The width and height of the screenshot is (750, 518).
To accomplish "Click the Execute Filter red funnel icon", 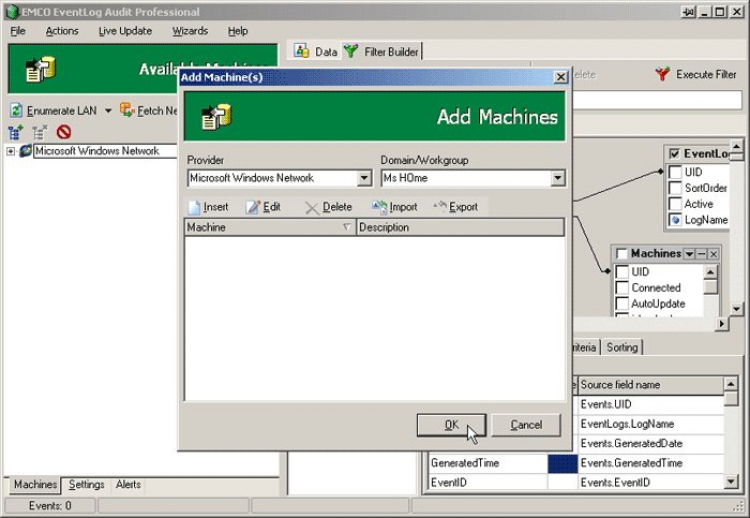I will tap(662, 74).
